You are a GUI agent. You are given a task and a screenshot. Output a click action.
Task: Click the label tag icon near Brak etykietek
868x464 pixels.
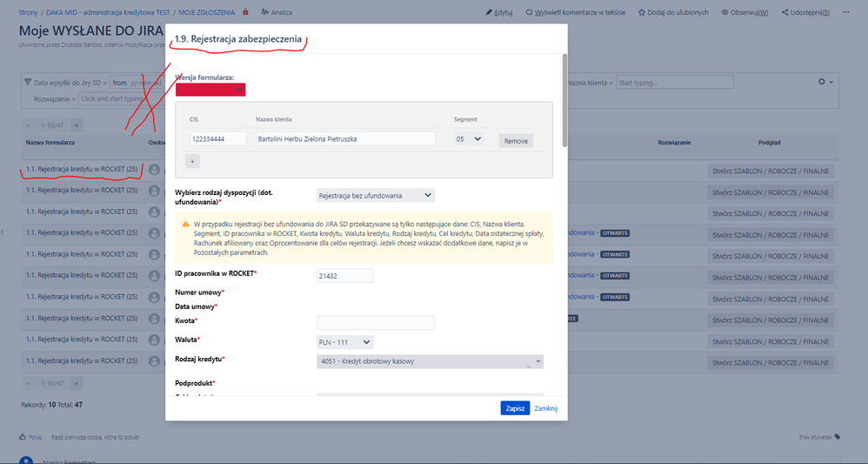(837, 437)
